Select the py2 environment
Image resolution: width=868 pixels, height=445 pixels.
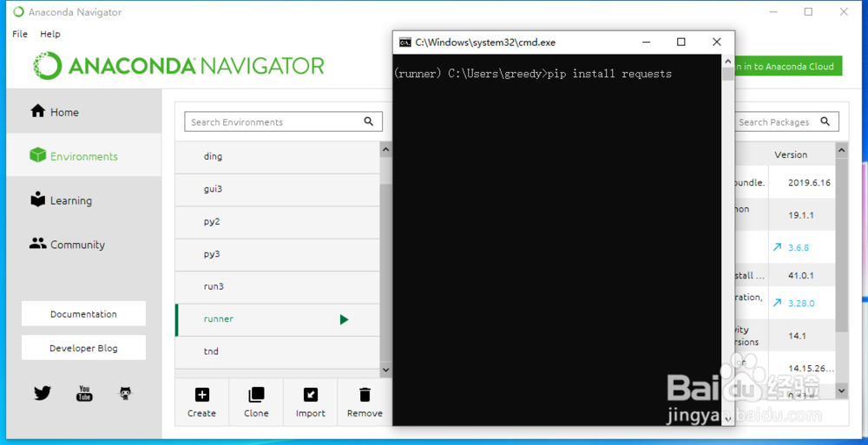tap(278, 222)
